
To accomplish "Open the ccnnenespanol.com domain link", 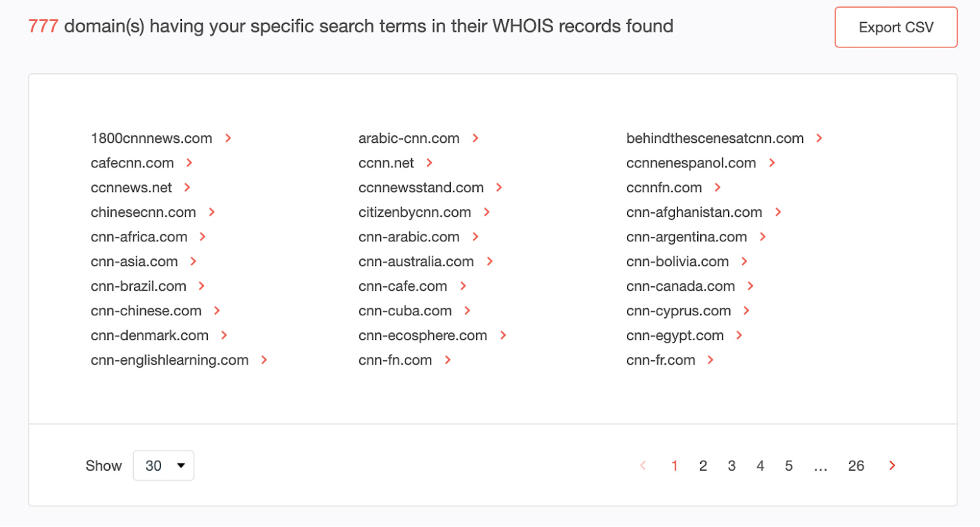I will [x=691, y=163].
